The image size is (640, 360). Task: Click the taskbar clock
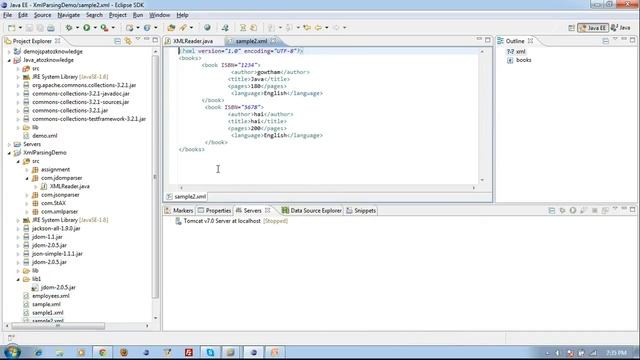(x=616, y=353)
